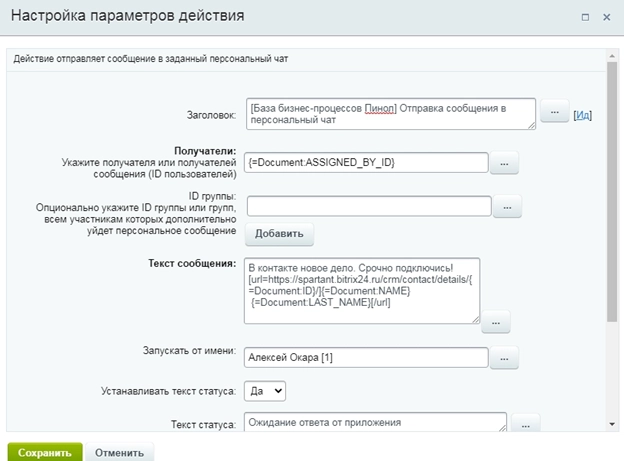Click into the Получатели input field
The image size is (624, 461).
[x=366, y=162]
